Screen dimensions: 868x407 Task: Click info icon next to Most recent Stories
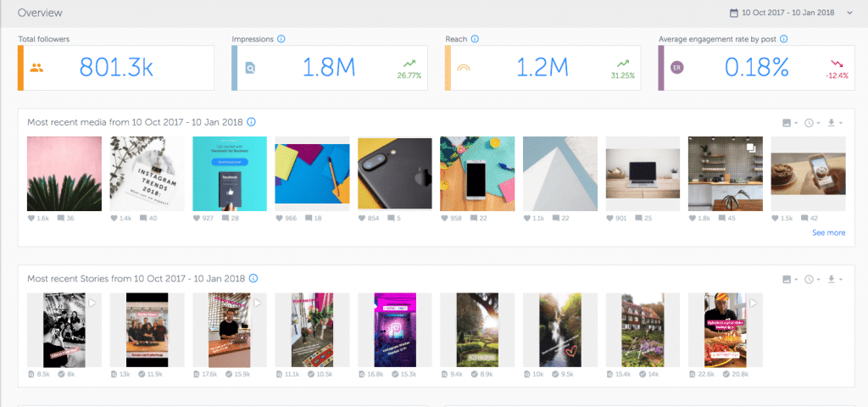click(x=253, y=278)
